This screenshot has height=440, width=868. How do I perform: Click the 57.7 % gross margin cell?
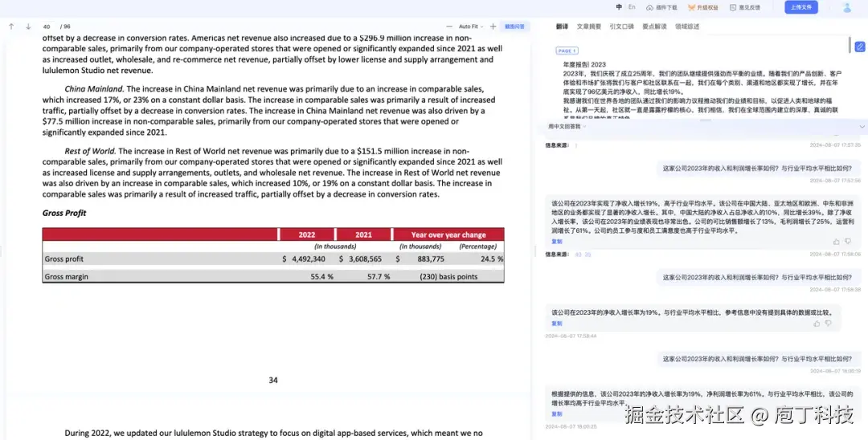pyautogui.click(x=379, y=276)
